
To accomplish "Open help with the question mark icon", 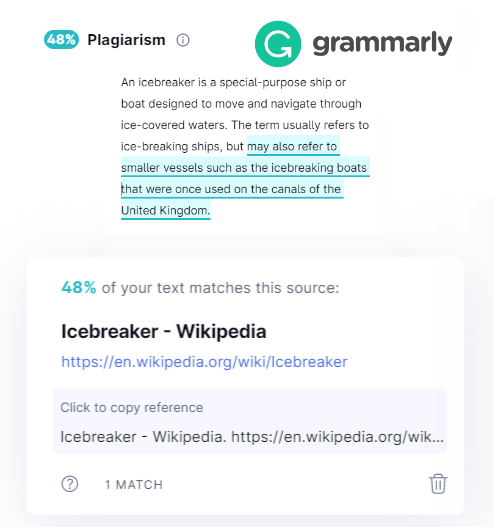I will tap(70, 484).
